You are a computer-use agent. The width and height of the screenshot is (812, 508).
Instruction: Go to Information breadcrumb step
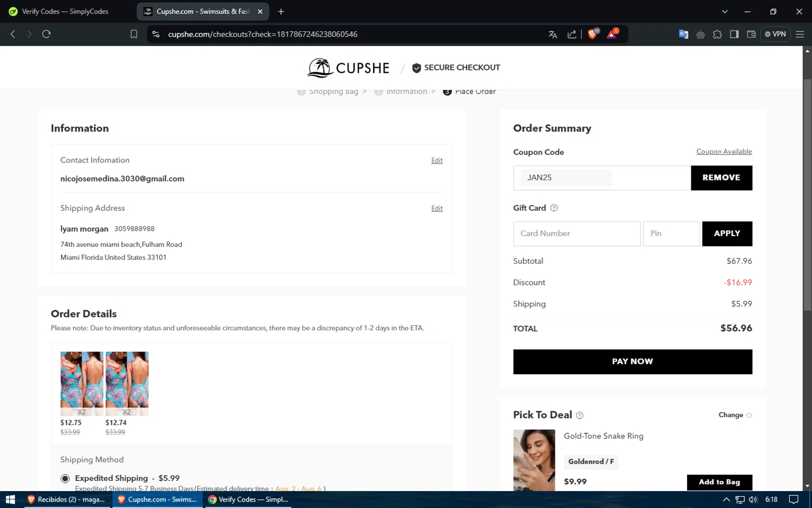pyautogui.click(x=407, y=92)
